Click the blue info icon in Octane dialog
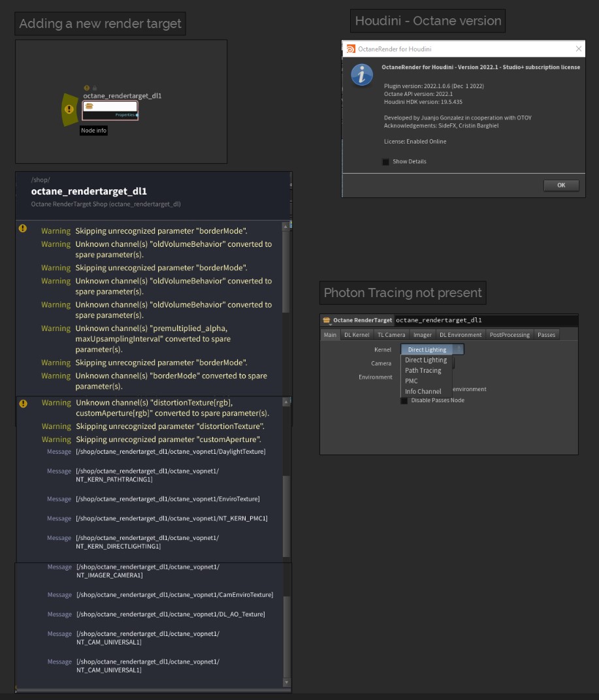 coord(362,74)
